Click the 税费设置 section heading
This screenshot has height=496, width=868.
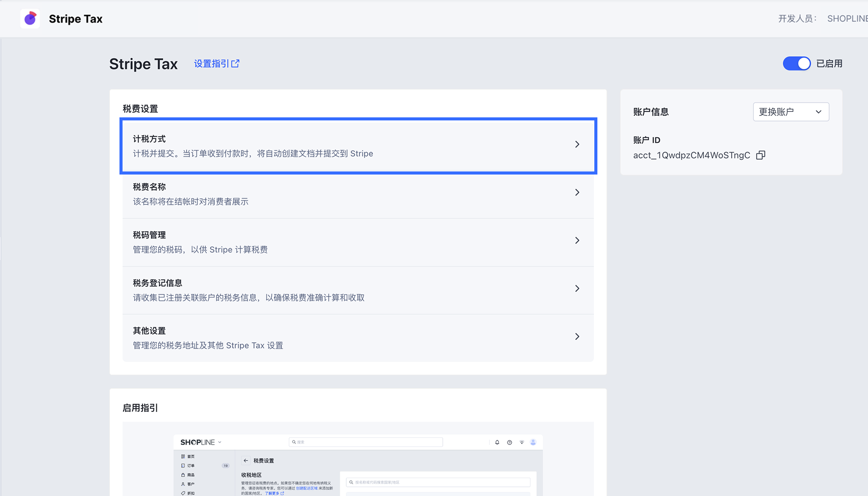tap(140, 109)
